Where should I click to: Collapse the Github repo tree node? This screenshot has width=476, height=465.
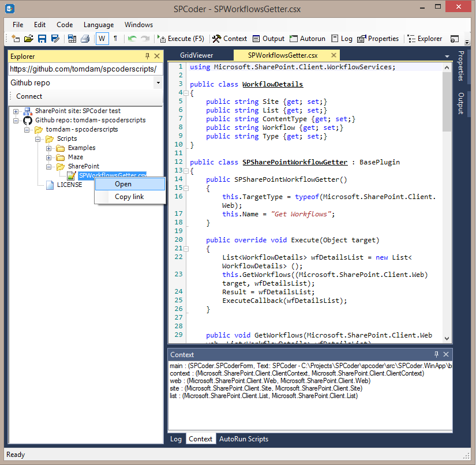click(16, 121)
